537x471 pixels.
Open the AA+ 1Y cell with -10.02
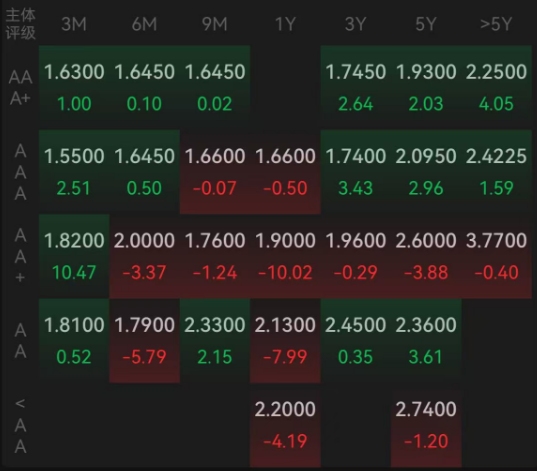pos(285,256)
